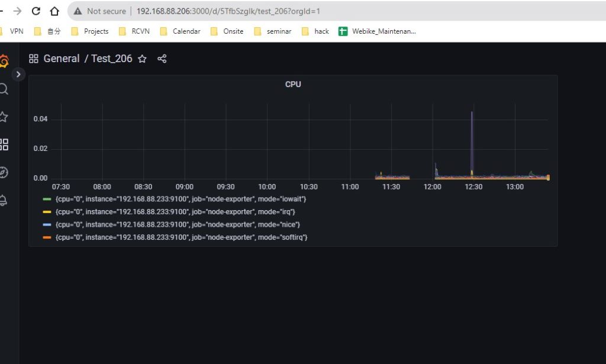Open the CPU panel title menu

pyautogui.click(x=292, y=84)
